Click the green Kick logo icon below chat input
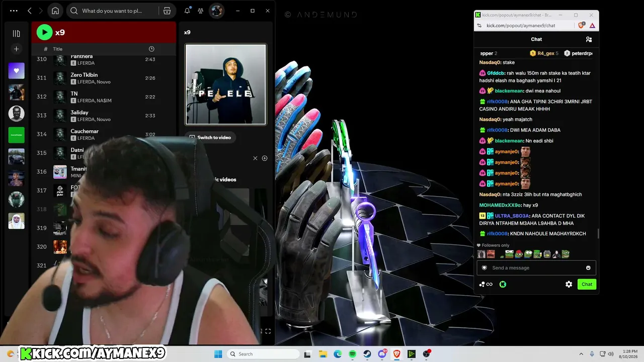 (x=503, y=285)
